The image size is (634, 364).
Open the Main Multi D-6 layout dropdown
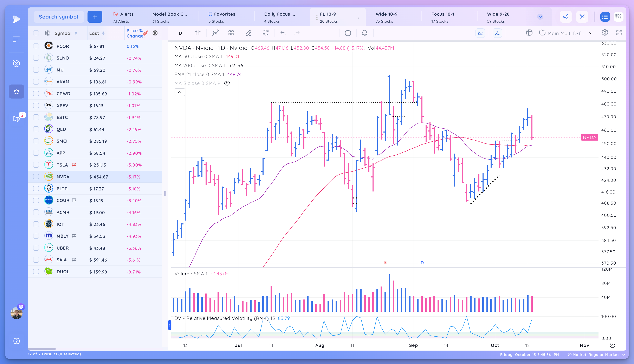click(x=566, y=33)
